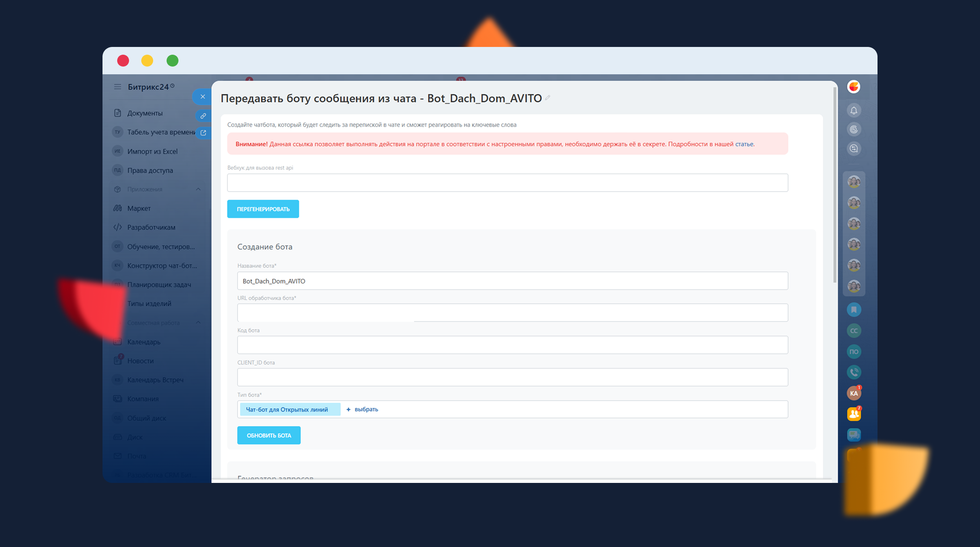Image resolution: width=980 pixels, height=547 pixels.
Task: Collapse the Совместная работа section
Action: pos(198,322)
